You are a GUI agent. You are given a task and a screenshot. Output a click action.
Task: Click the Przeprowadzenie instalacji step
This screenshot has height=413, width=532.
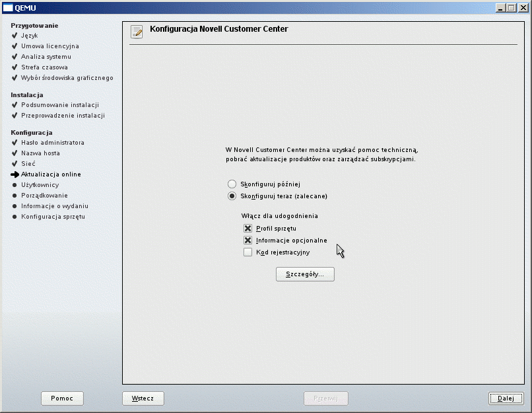click(x=63, y=116)
